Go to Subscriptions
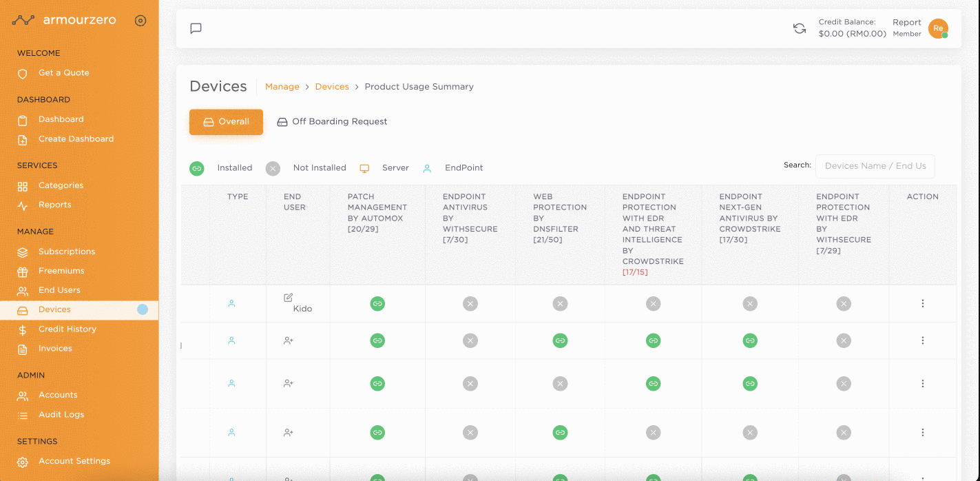The width and height of the screenshot is (980, 481). pyautogui.click(x=67, y=252)
